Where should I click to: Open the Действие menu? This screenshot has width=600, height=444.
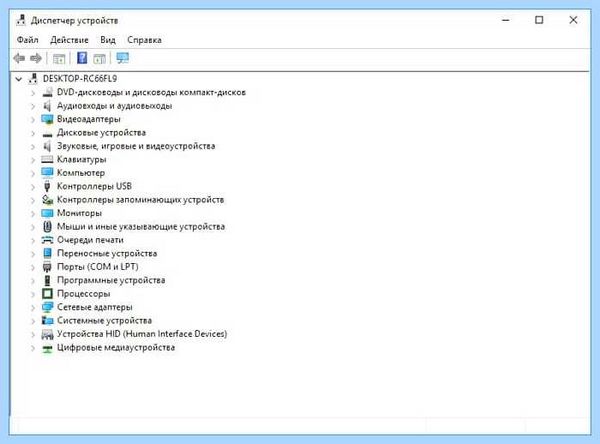pos(69,40)
